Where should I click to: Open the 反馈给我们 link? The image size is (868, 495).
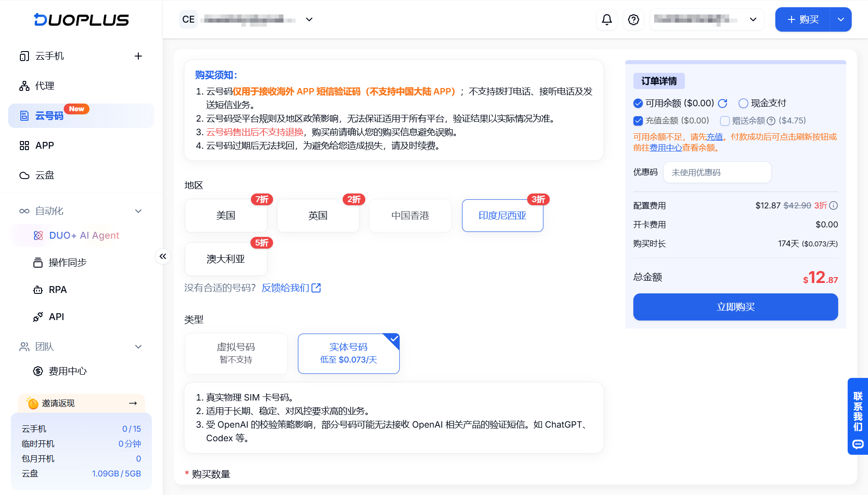tap(285, 288)
